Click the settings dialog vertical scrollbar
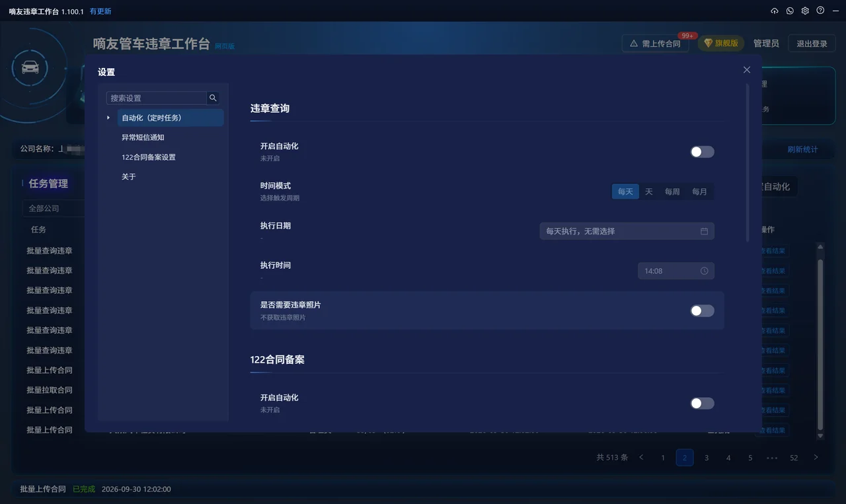 point(748,162)
